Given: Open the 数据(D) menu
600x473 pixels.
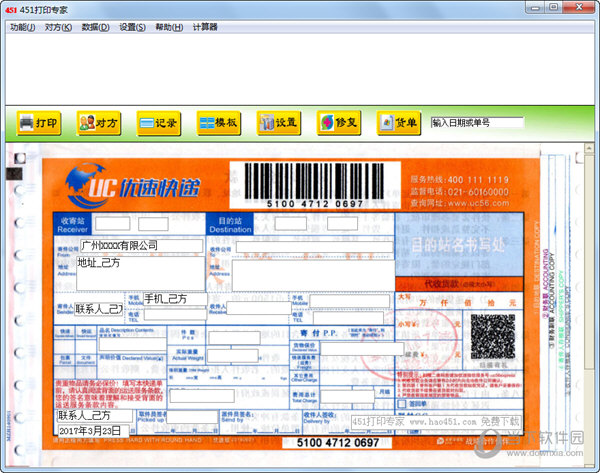Looking at the screenshot, I should pyautogui.click(x=95, y=27).
